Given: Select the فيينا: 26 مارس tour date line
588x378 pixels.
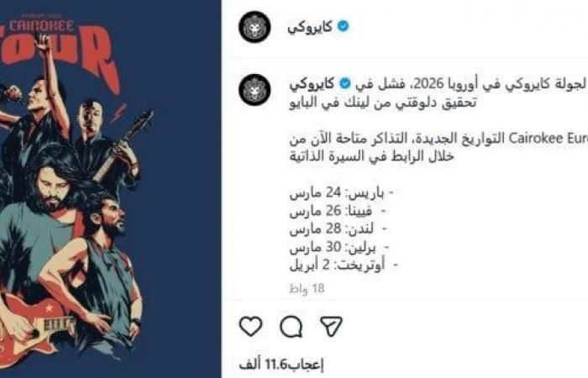Looking at the screenshot, I should click(x=338, y=211).
